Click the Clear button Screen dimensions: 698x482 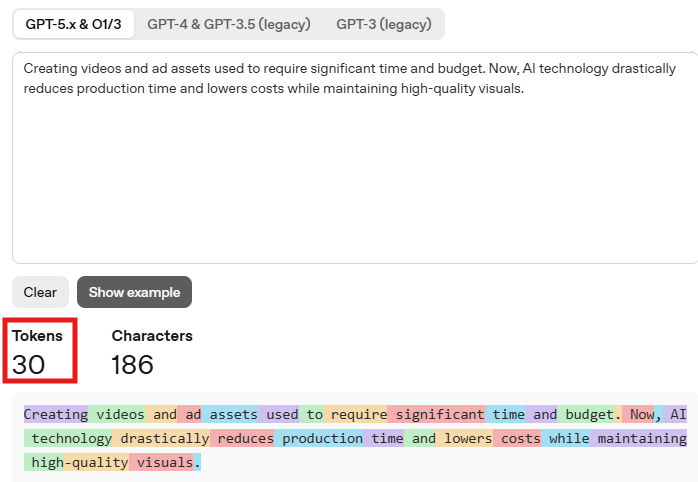coord(41,292)
